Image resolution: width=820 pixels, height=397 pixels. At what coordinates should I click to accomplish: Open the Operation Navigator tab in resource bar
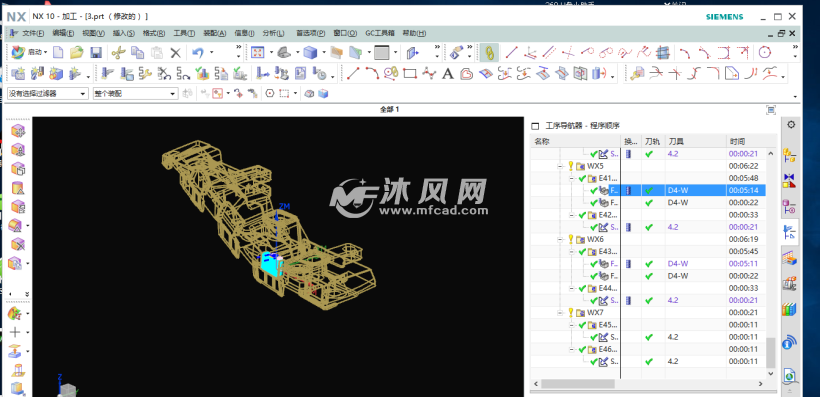pos(789,232)
